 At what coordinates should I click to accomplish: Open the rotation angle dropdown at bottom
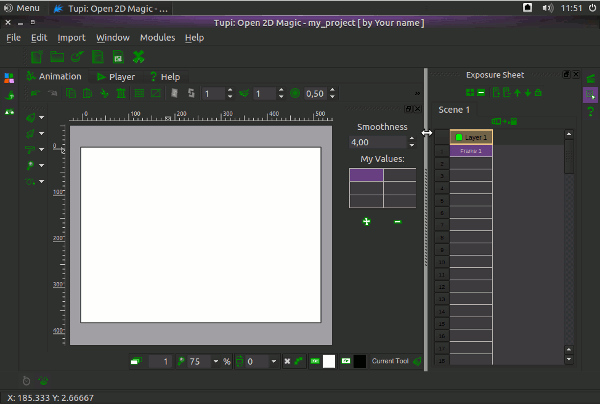click(x=275, y=361)
